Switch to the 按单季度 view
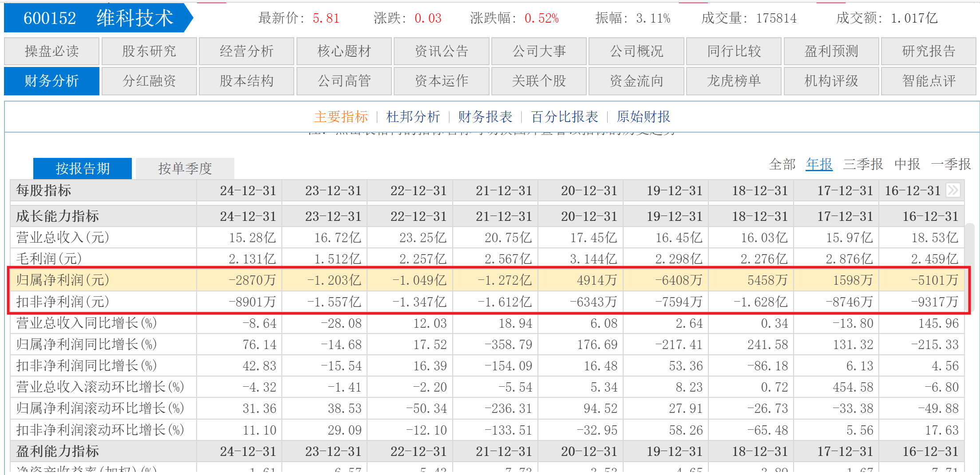The width and height of the screenshot is (980, 475). (185, 169)
